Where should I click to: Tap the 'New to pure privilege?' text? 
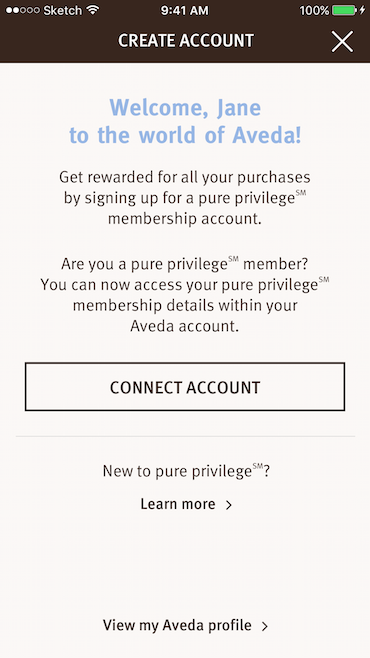coord(186,471)
